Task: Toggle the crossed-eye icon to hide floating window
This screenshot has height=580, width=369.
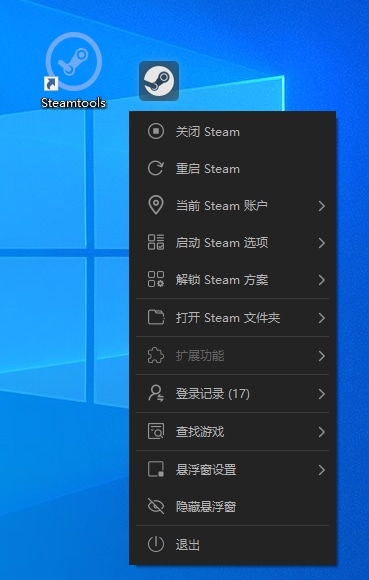Action: (156, 506)
